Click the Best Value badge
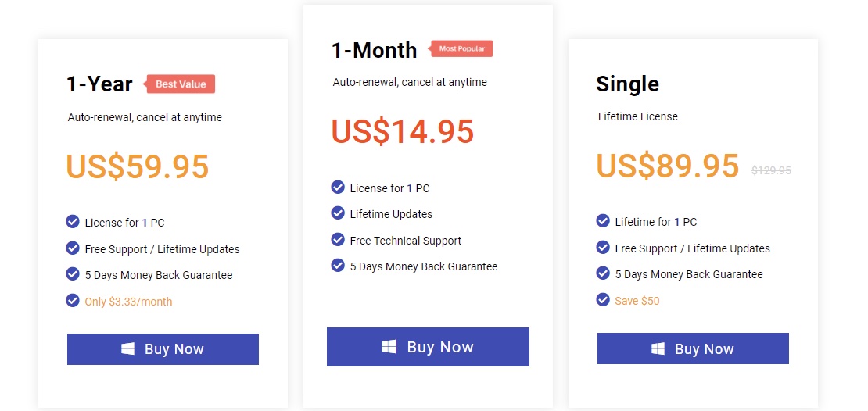Image resolution: width=868 pixels, height=411 pixels. coord(179,84)
